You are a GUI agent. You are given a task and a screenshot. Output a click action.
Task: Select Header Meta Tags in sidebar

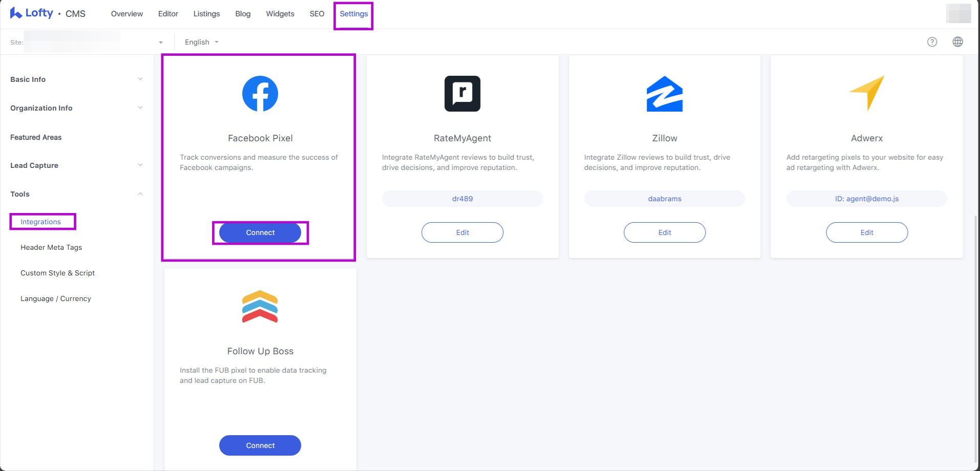(x=51, y=247)
